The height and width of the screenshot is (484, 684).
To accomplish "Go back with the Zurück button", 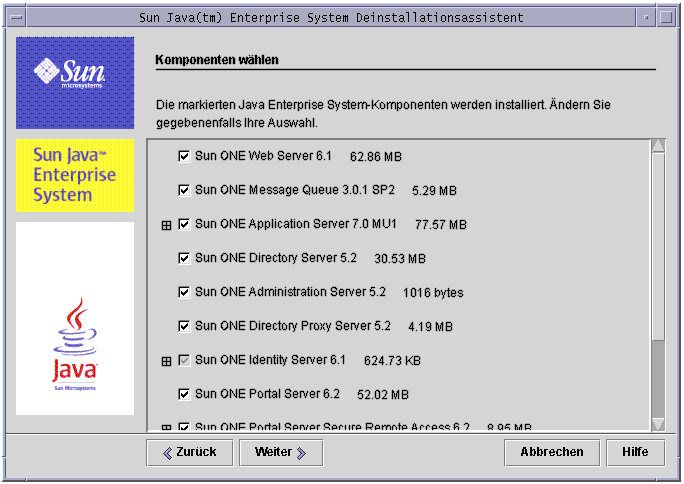I will click(190, 453).
